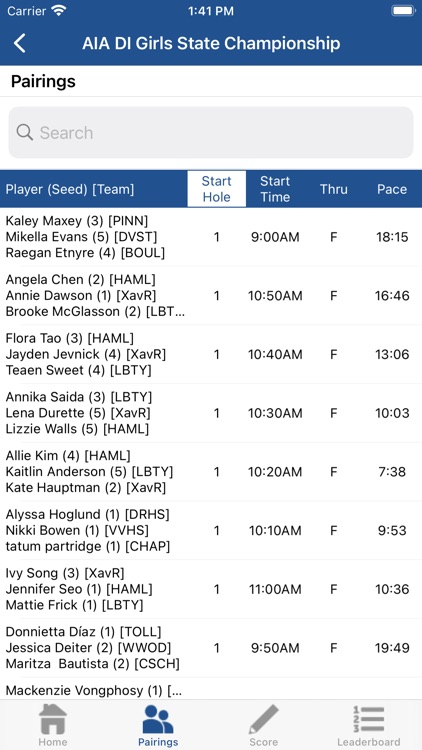The height and width of the screenshot is (750, 422).
Task: Select Allie Kim's 10:20AM group
Action: point(211,472)
